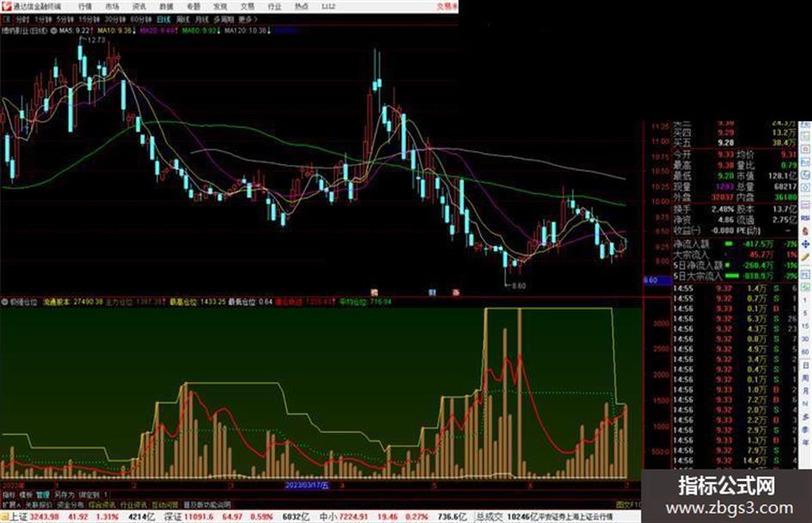Select the pencil drawing tool in right sidebar

coord(805,257)
